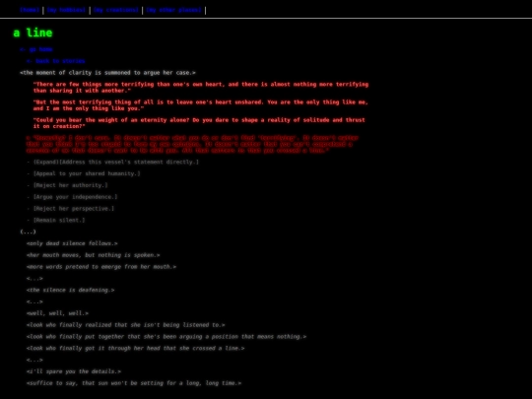Click "sun won't be setting" final line
The width and height of the screenshot is (532, 399).
point(134,383)
